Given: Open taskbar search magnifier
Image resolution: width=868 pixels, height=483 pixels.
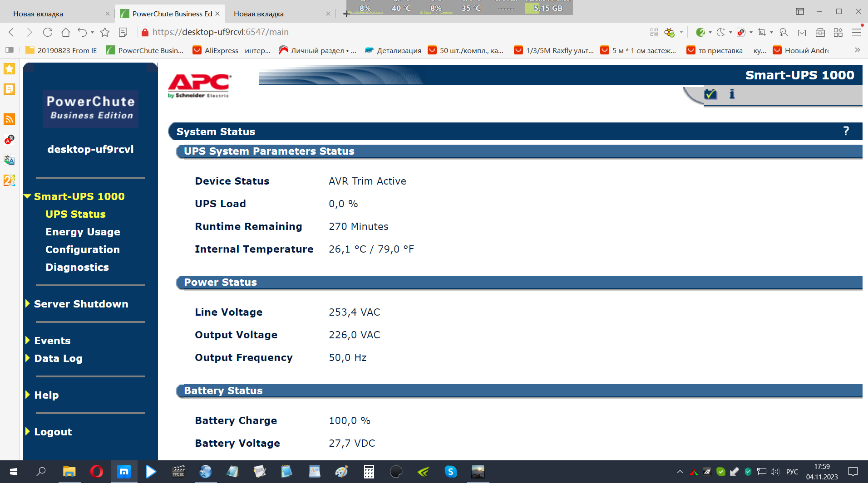Looking at the screenshot, I should pos(41,472).
